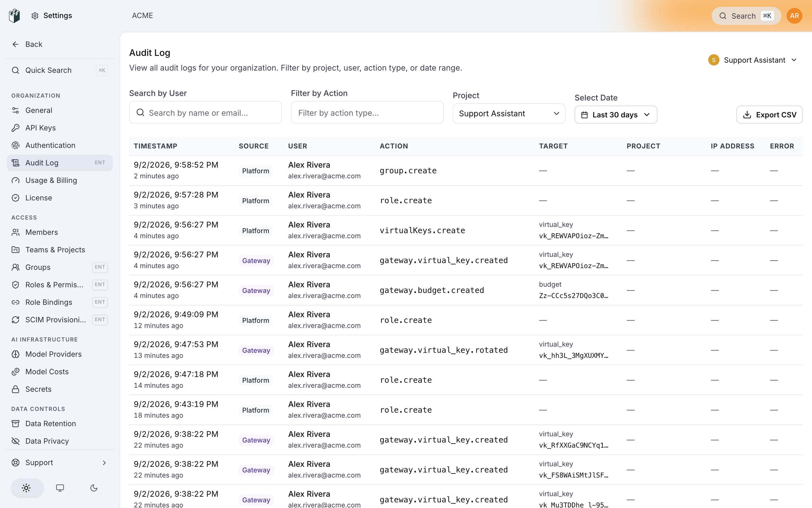This screenshot has width=812, height=508.
Task: Click the ACTION column header
Action: (394, 146)
